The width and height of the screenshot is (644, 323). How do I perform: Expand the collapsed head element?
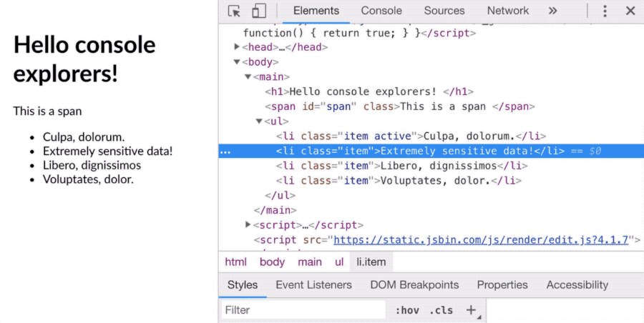238,47
